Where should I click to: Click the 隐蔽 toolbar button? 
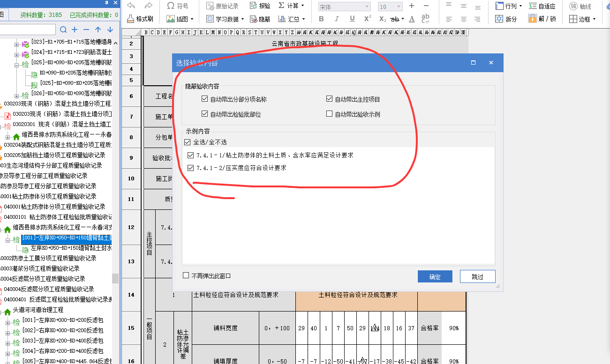click(x=260, y=19)
